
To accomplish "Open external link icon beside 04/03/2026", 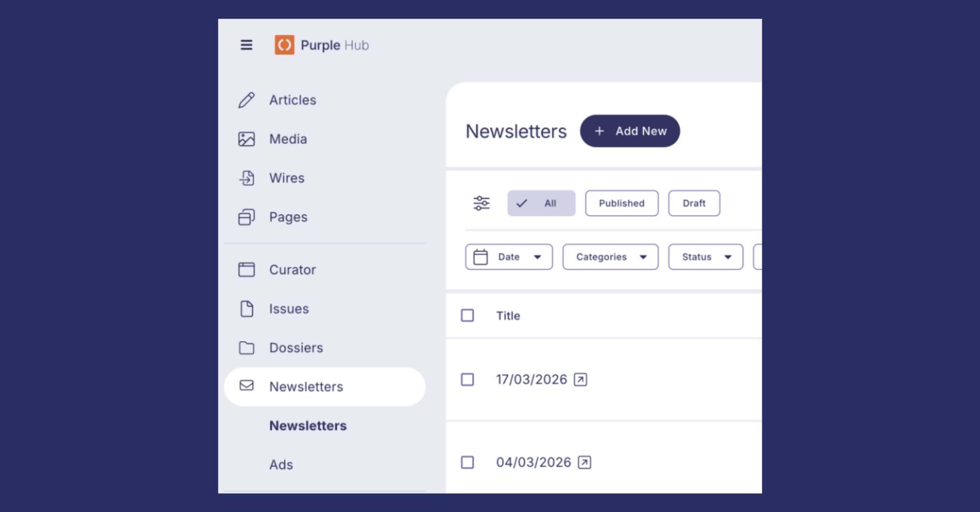I will [x=584, y=463].
